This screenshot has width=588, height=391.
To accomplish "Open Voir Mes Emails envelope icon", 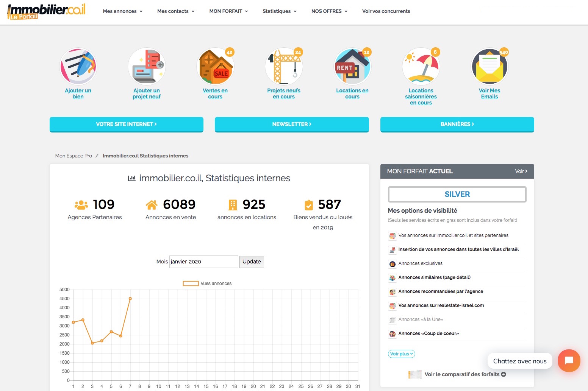I will 489,66.
